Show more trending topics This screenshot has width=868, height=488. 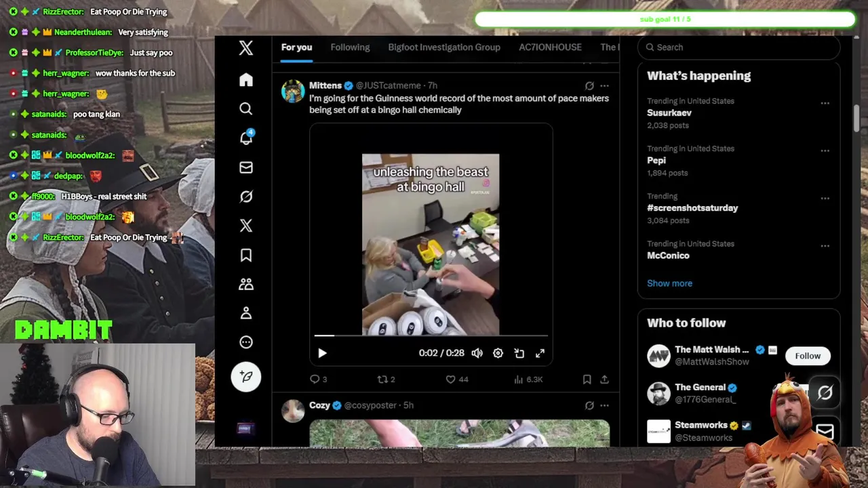tap(669, 283)
